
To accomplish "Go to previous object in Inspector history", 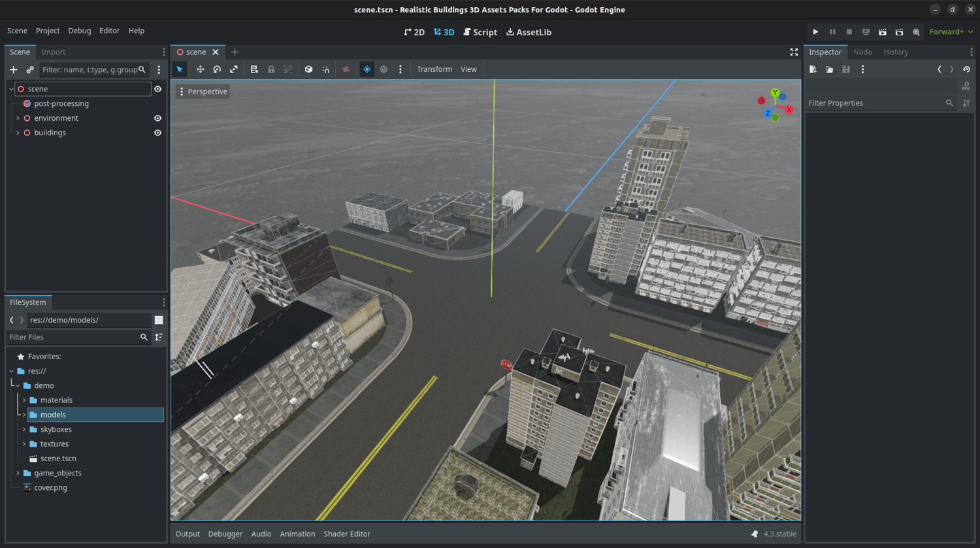I will [x=939, y=69].
